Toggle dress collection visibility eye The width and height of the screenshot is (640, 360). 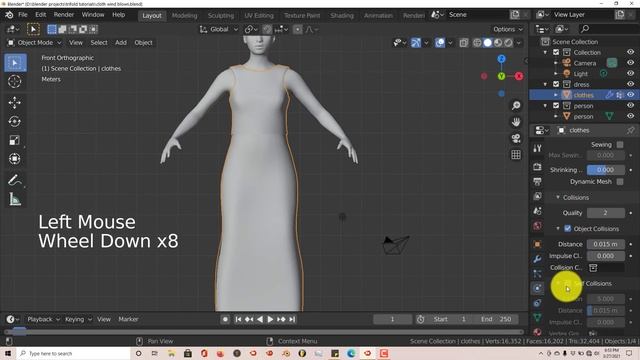[631, 84]
